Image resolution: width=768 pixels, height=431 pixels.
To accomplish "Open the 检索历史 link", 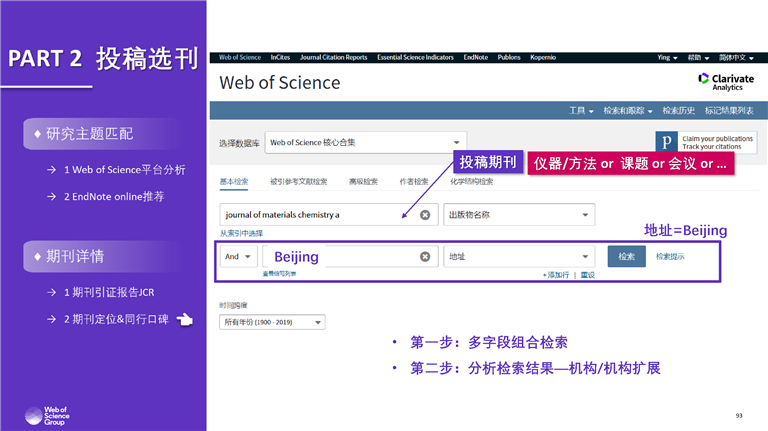I will [x=678, y=111].
